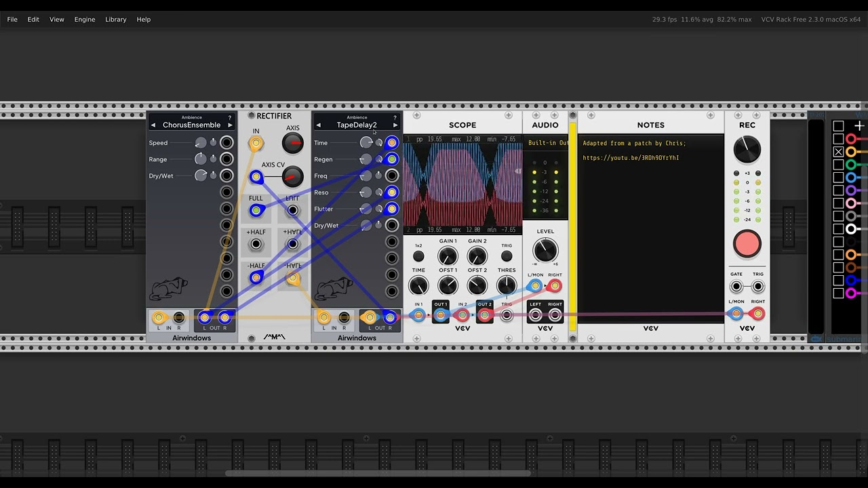
Task: Click the large red REC record button
Action: tap(747, 245)
